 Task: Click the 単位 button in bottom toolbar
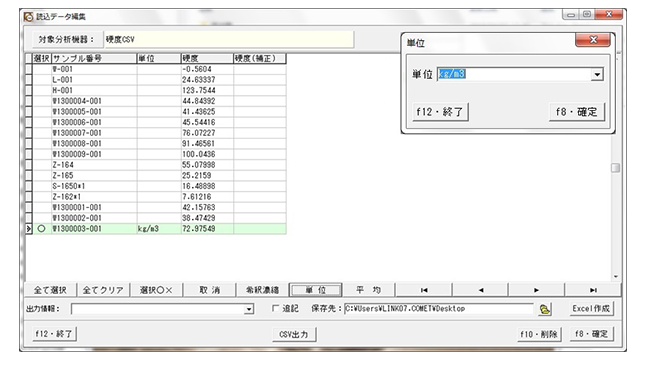click(x=316, y=290)
